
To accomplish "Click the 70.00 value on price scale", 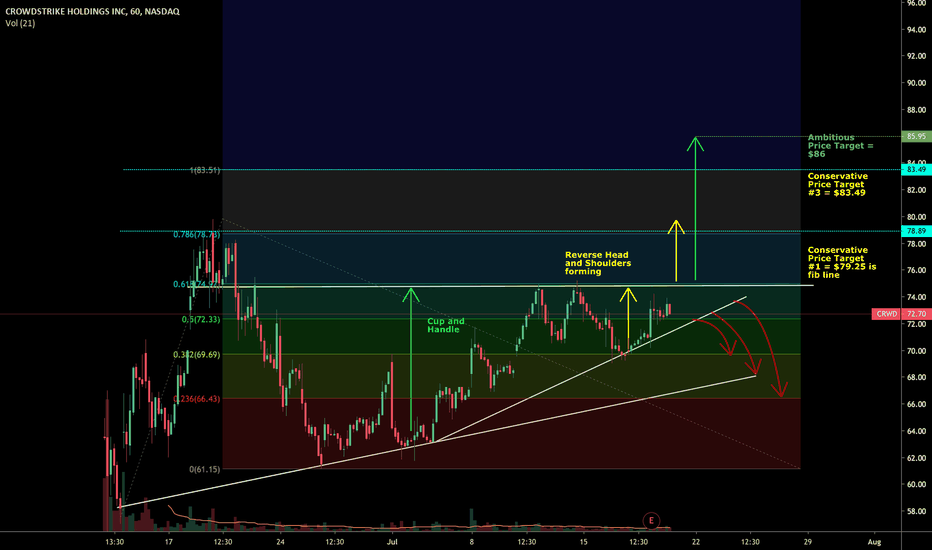I will (916, 351).
